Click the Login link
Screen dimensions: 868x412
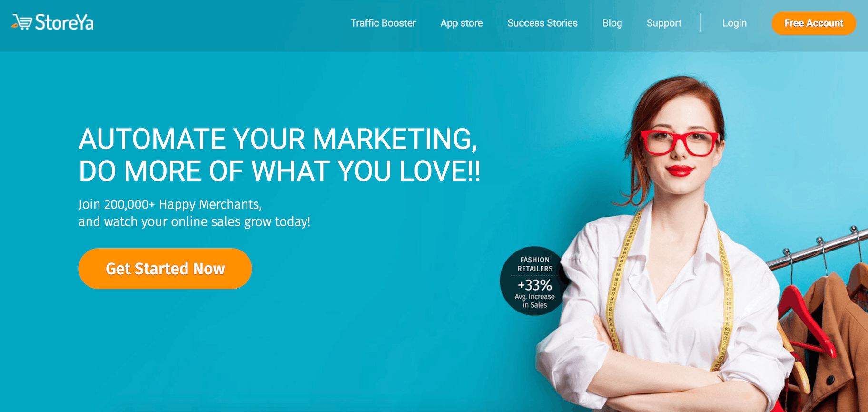734,23
